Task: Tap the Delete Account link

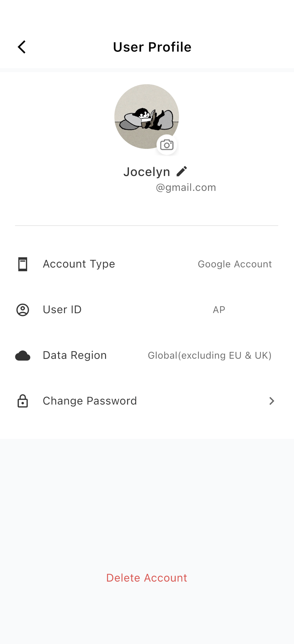Action: point(147,578)
